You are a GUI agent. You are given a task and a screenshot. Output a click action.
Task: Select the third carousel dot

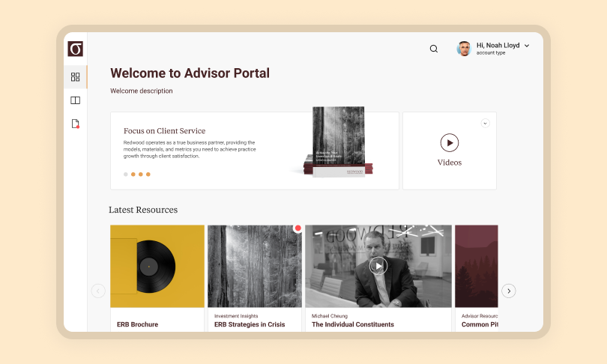coord(141,175)
